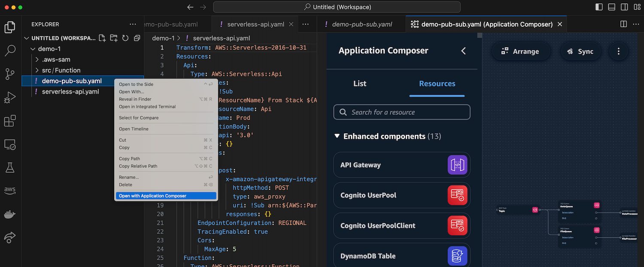
Task: Click the Search for a resource field
Action: [402, 112]
